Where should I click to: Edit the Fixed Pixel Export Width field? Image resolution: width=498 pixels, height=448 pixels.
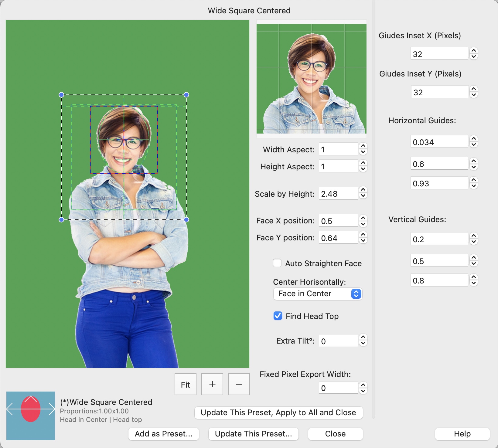click(338, 387)
